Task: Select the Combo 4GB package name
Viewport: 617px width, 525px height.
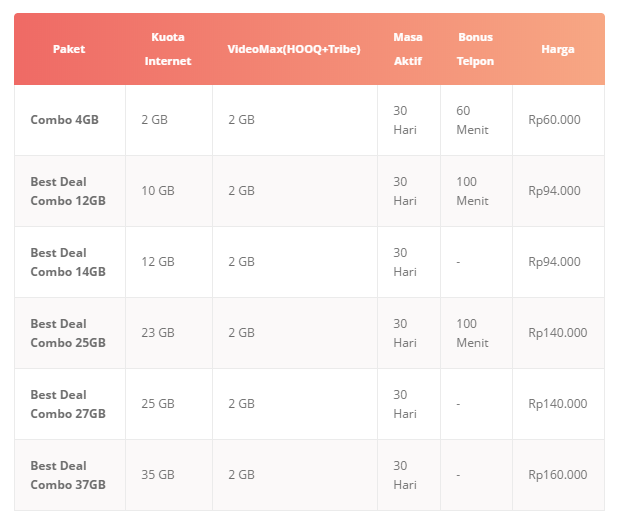Action: pos(64,120)
